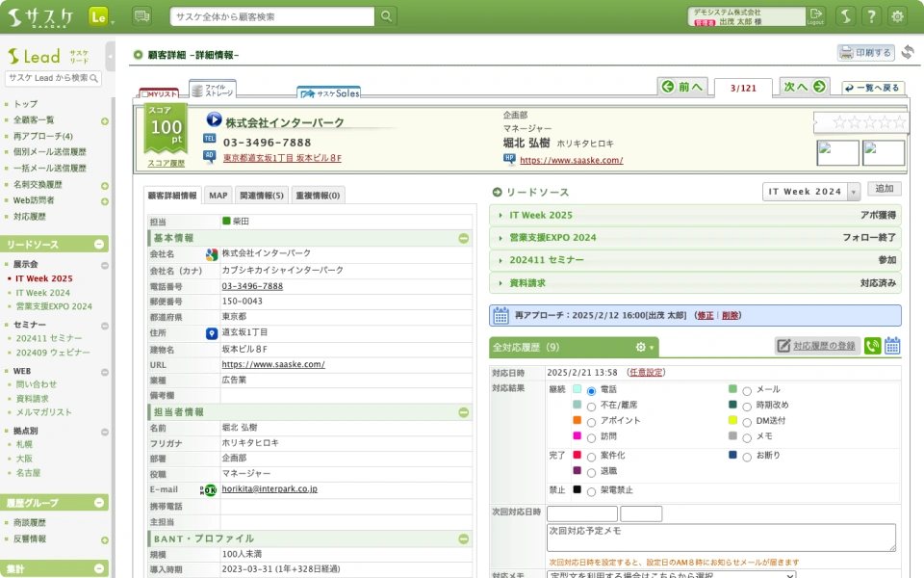The height and width of the screenshot is (578, 924).
Task: Switch to the MAP tab
Action: point(218,196)
